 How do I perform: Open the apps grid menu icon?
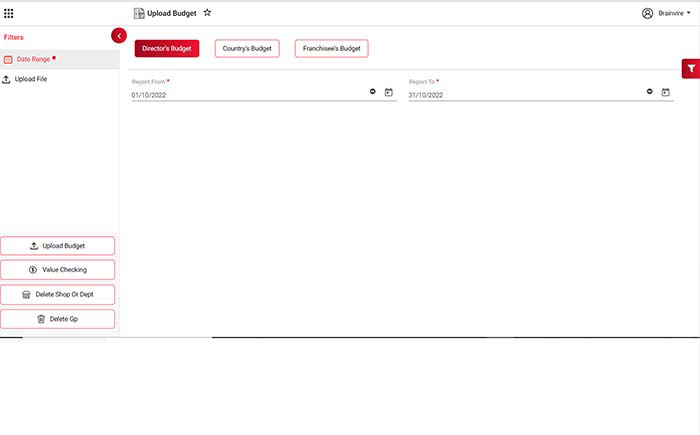9,13
